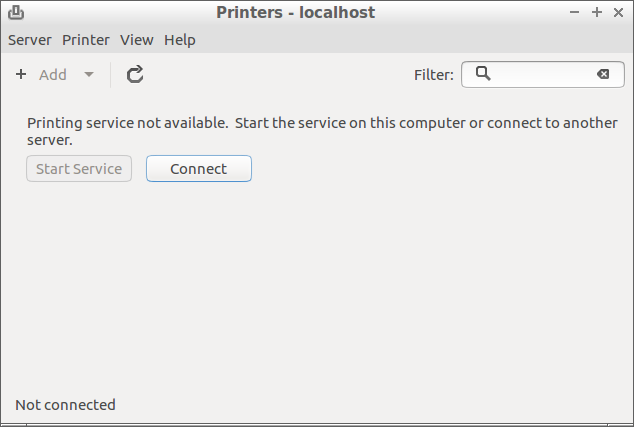The width and height of the screenshot is (634, 427).
Task: Click the Printers - localhost title bar
Action: point(295,12)
